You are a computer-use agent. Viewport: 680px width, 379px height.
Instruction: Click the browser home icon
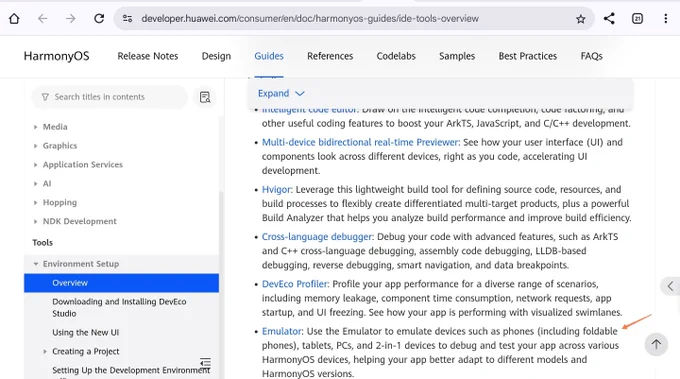14,19
